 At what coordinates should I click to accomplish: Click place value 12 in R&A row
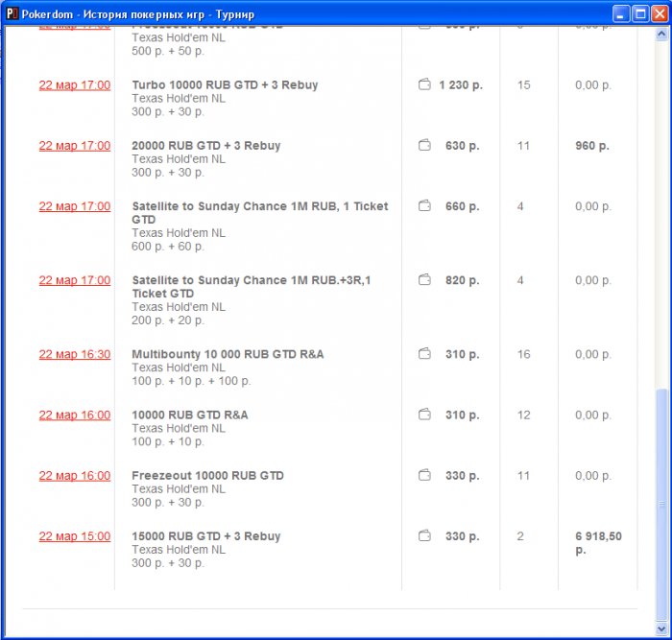tap(524, 415)
